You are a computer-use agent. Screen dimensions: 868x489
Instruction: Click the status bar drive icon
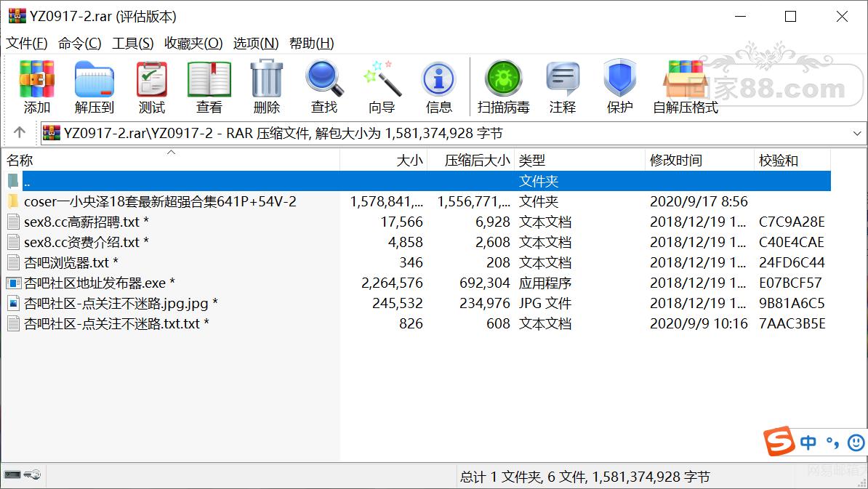(x=12, y=474)
